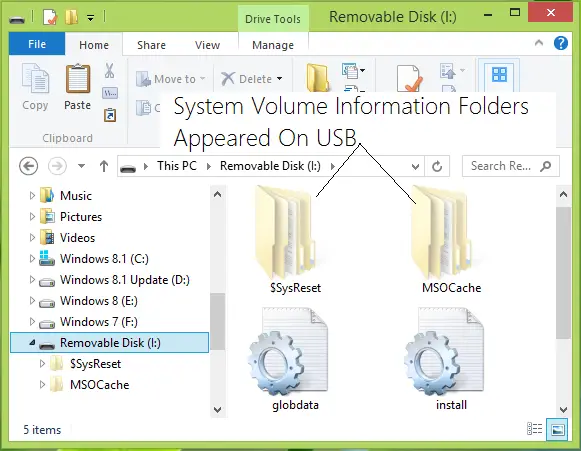Click the Move to button

[x=170, y=79]
